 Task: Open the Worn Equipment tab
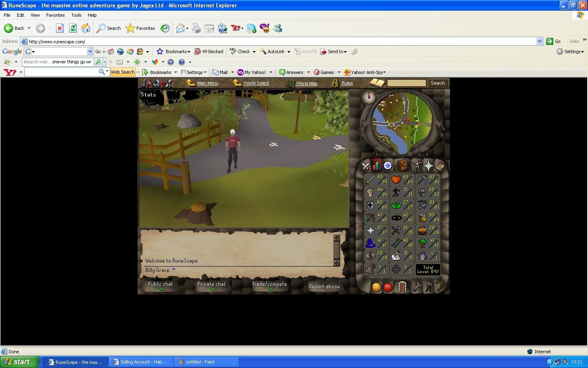pos(416,166)
